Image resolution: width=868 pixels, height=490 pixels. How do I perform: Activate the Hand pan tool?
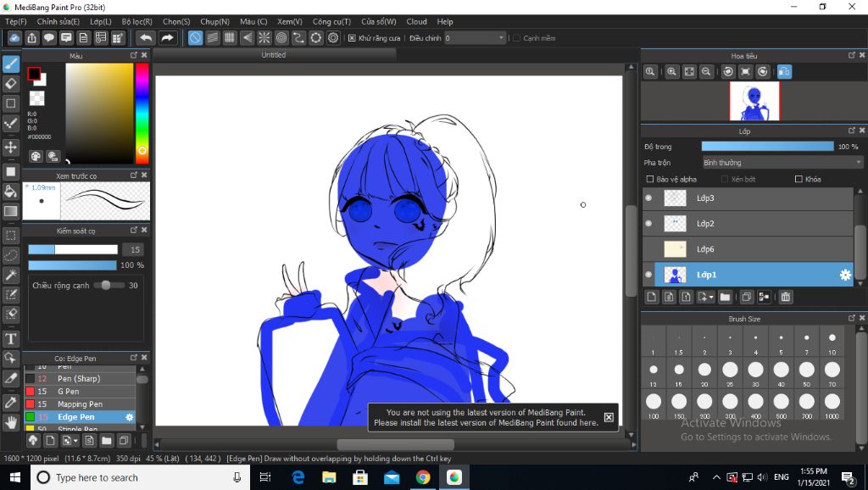click(10, 422)
